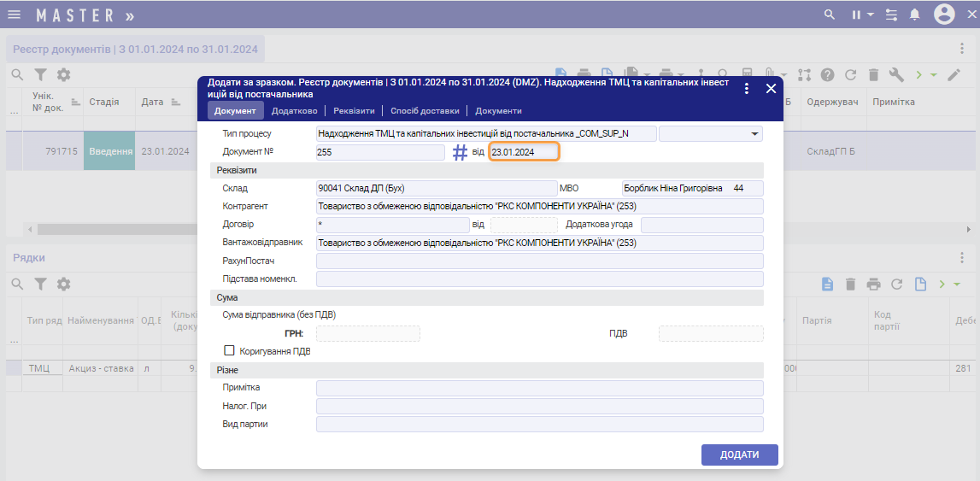Click the Документ № input field
980x481 pixels.
(x=380, y=152)
